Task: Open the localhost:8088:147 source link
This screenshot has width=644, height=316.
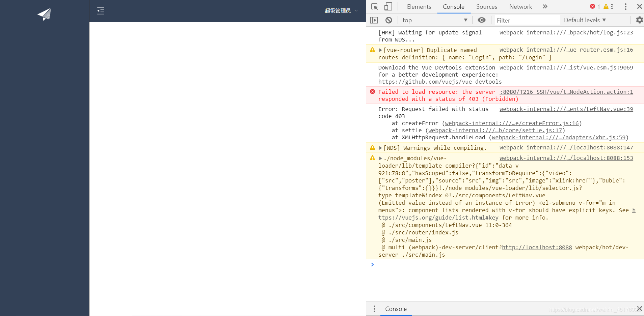Action: tap(566, 147)
